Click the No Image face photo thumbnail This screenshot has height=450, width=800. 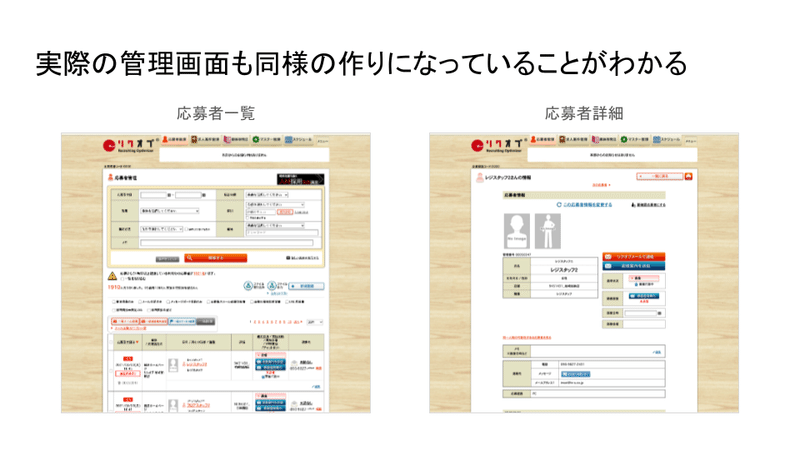516,231
